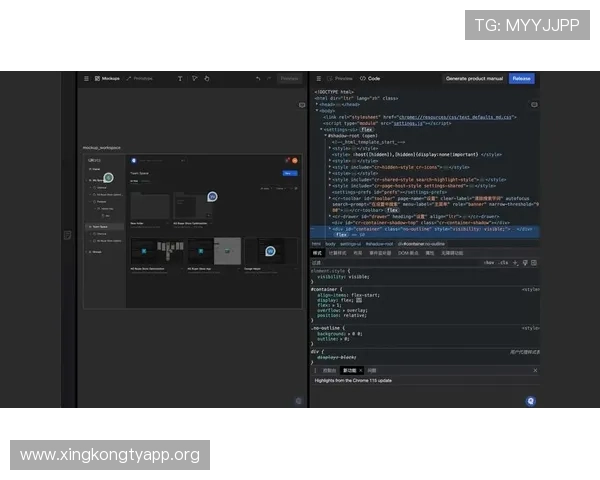Click the grey Preview button
600x480 pixels.
point(289,78)
